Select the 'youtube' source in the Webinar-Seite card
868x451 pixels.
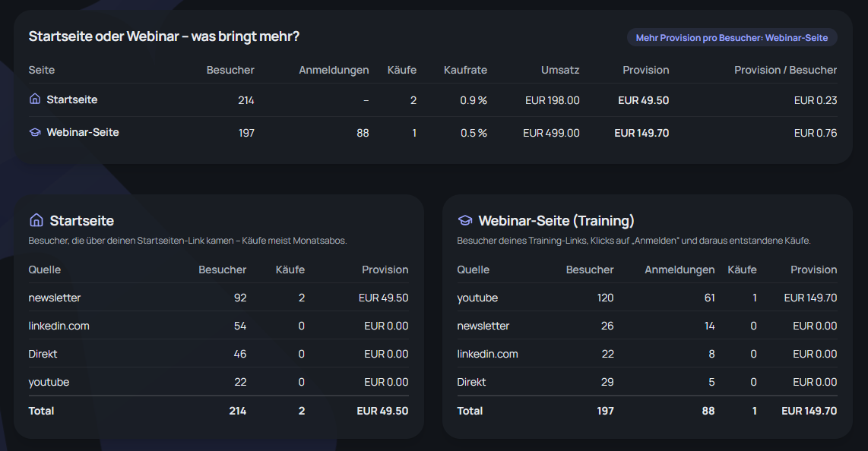477,298
